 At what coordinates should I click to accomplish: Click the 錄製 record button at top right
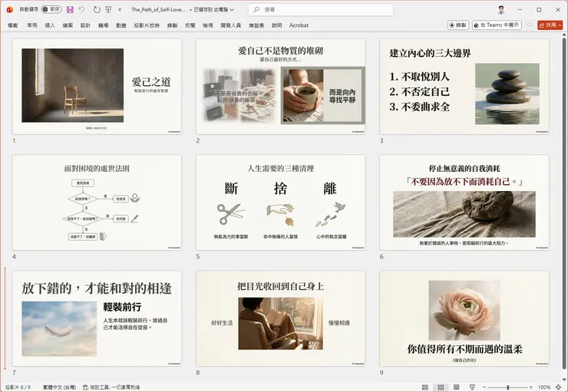coord(458,25)
